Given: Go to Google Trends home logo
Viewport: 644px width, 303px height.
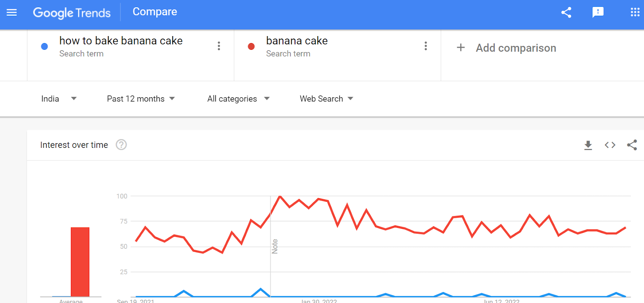Looking at the screenshot, I should (72, 13).
